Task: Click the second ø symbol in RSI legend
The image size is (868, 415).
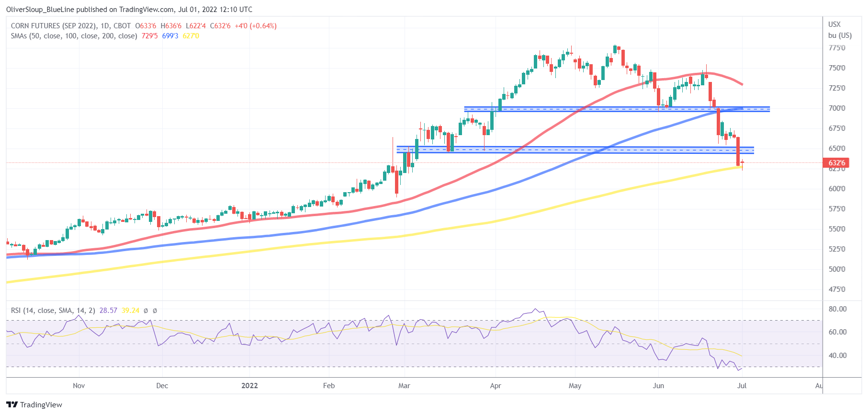Action: click(155, 311)
